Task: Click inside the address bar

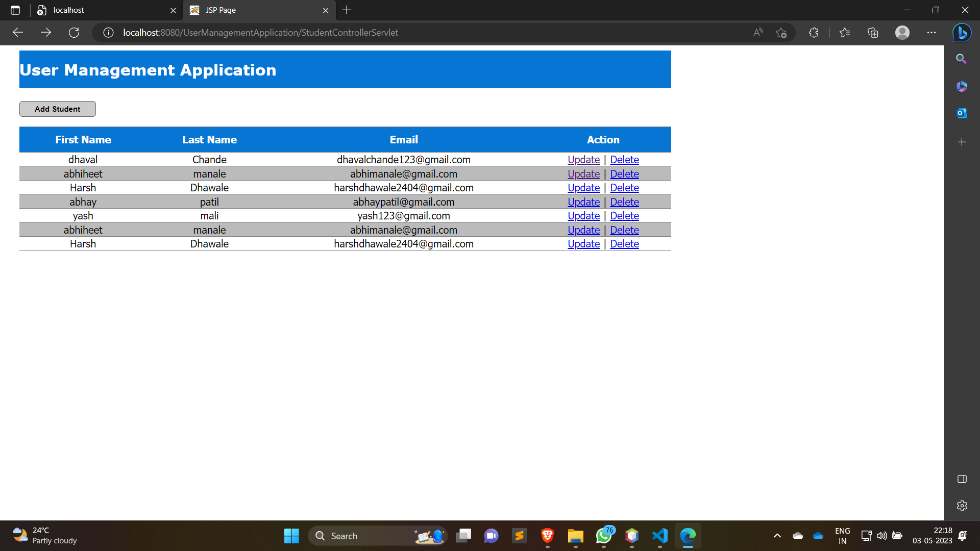Action: pos(357,32)
